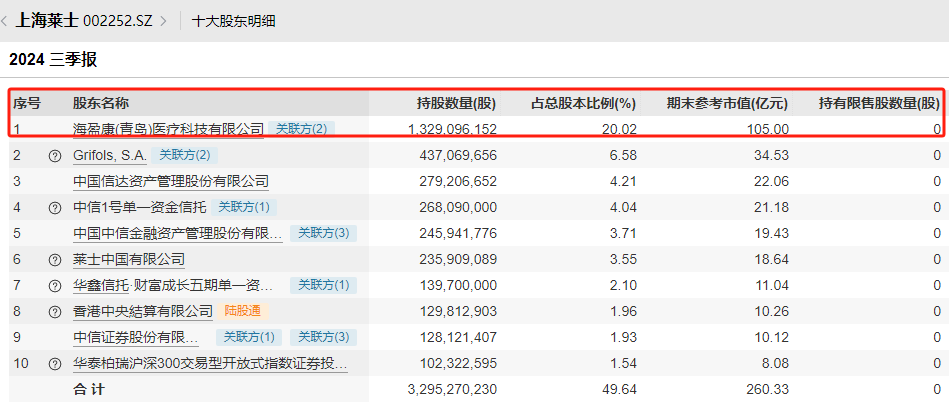Image resolution: width=949 pixels, height=403 pixels.
Task: Click the help icon next to 香港中央结算有限公司
Action: click(55, 311)
